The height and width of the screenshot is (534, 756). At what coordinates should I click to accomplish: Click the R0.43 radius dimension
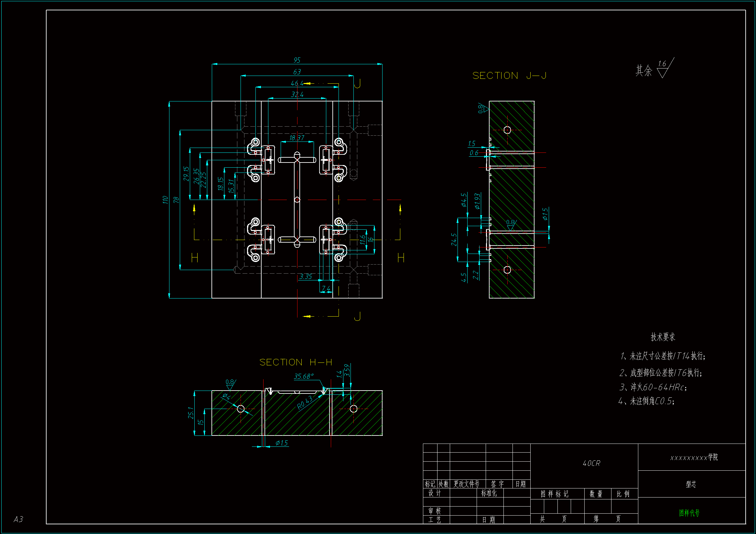coord(305,403)
